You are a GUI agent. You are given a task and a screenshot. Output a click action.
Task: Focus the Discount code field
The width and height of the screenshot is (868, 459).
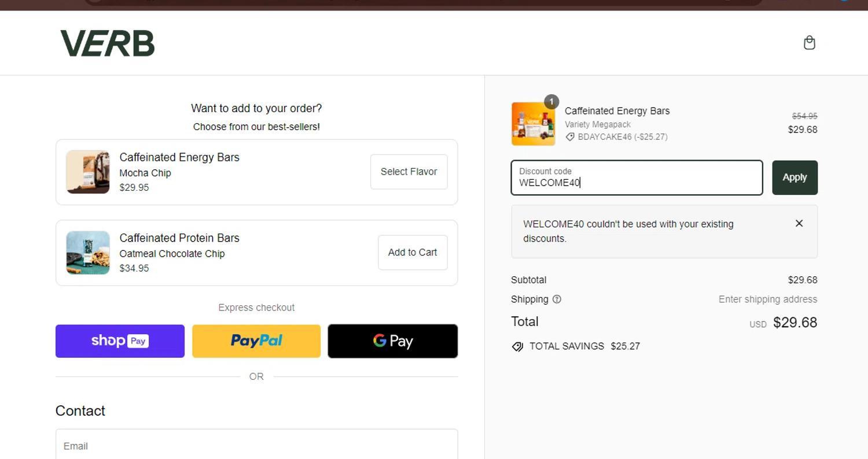(637, 177)
